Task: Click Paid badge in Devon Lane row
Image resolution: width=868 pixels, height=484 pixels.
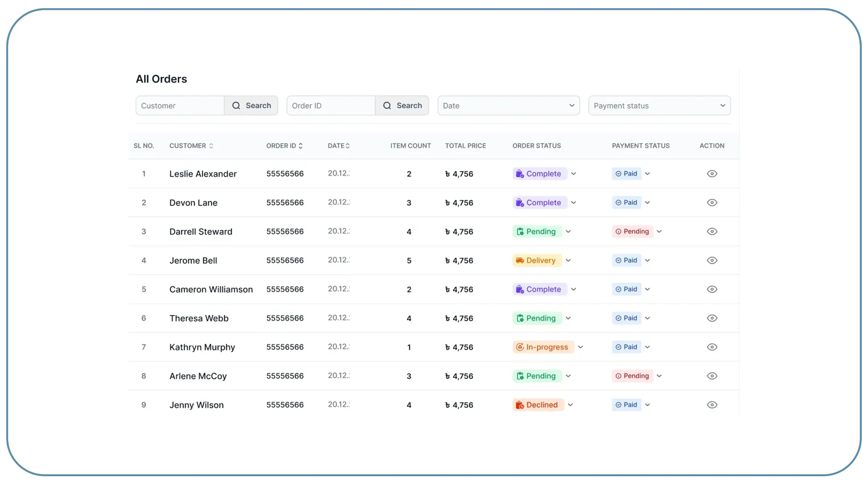Action: [626, 203]
